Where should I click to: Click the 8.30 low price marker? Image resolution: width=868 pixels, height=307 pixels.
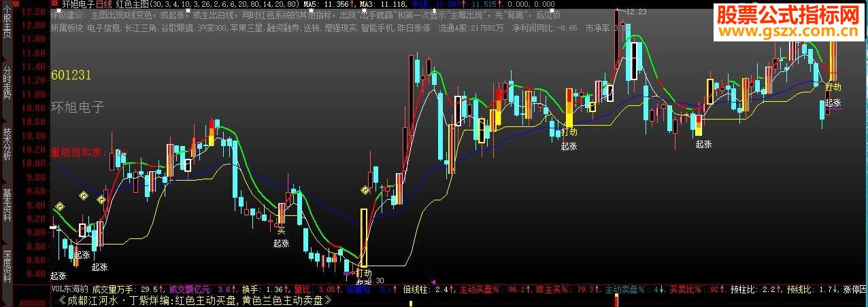tap(374, 281)
